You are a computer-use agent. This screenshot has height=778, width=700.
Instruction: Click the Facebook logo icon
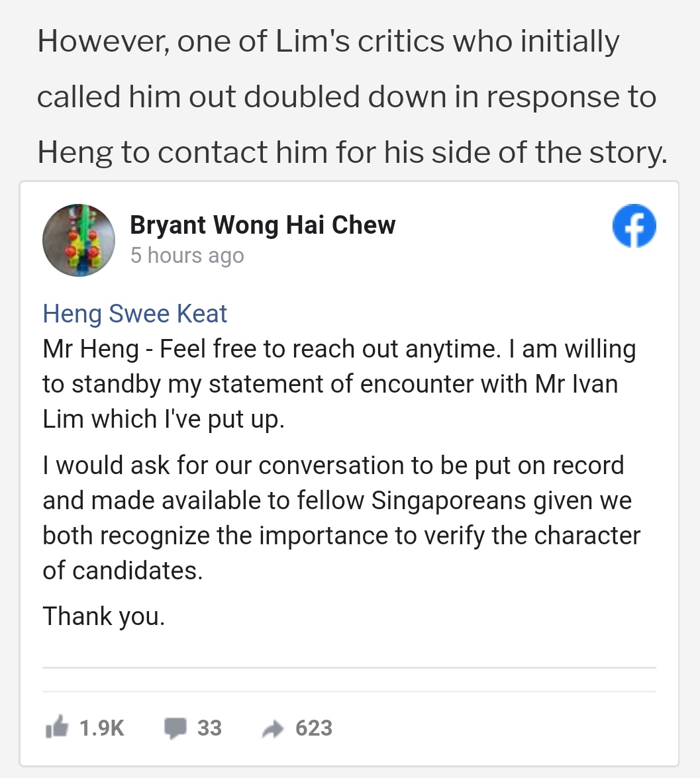634,226
